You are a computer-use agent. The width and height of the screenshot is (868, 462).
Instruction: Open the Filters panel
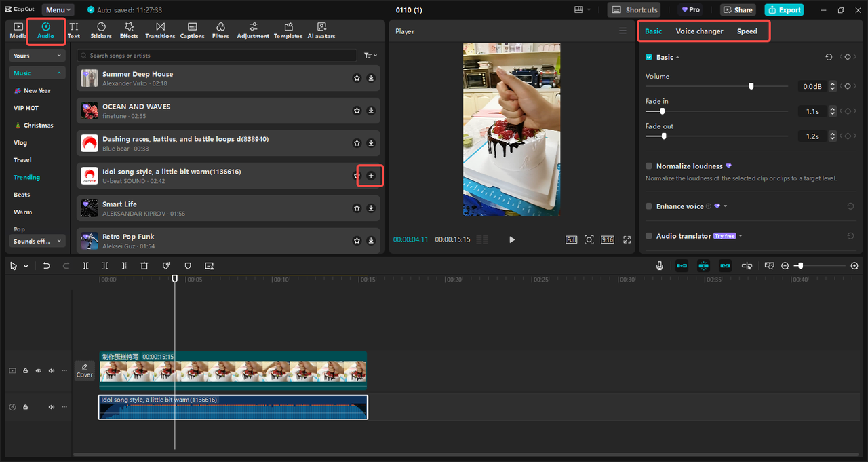click(x=220, y=30)
